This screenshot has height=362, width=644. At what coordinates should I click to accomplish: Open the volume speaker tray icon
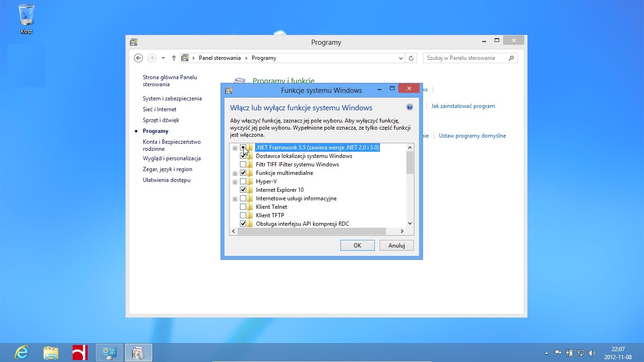[592, 353]
